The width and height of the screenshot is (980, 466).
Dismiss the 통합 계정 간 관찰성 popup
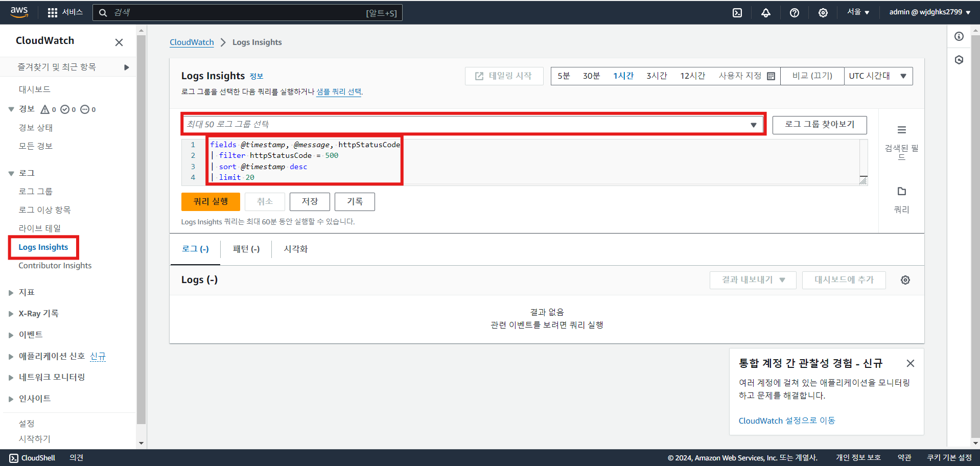(911, 363)
